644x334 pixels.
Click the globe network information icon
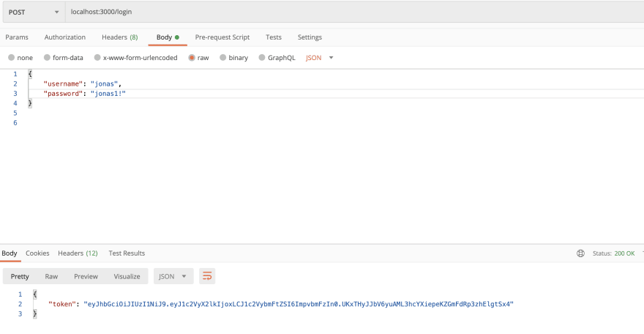pyautogui.click(x=580, y=253)
